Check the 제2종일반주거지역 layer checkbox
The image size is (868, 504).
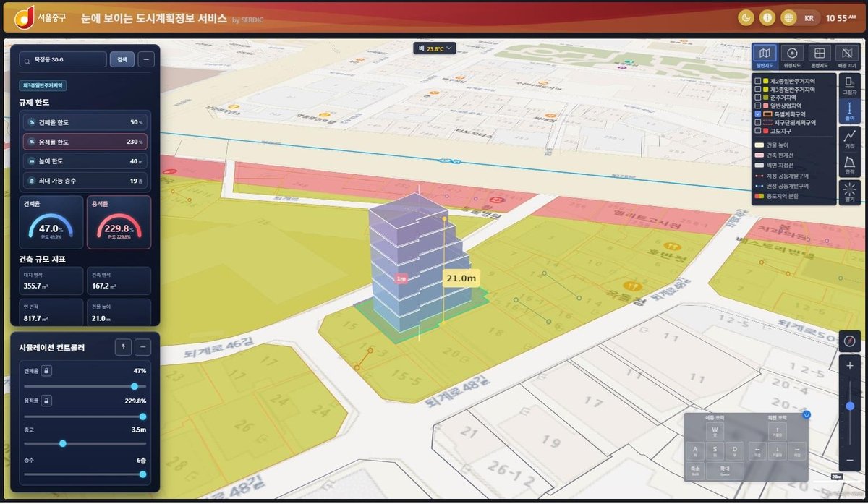pyautogui.click(x=757, y=80)
